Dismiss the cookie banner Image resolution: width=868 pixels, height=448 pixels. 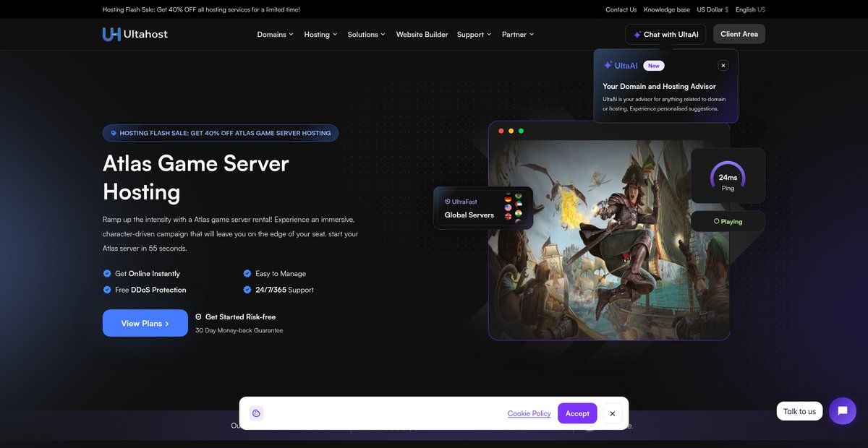613,413
